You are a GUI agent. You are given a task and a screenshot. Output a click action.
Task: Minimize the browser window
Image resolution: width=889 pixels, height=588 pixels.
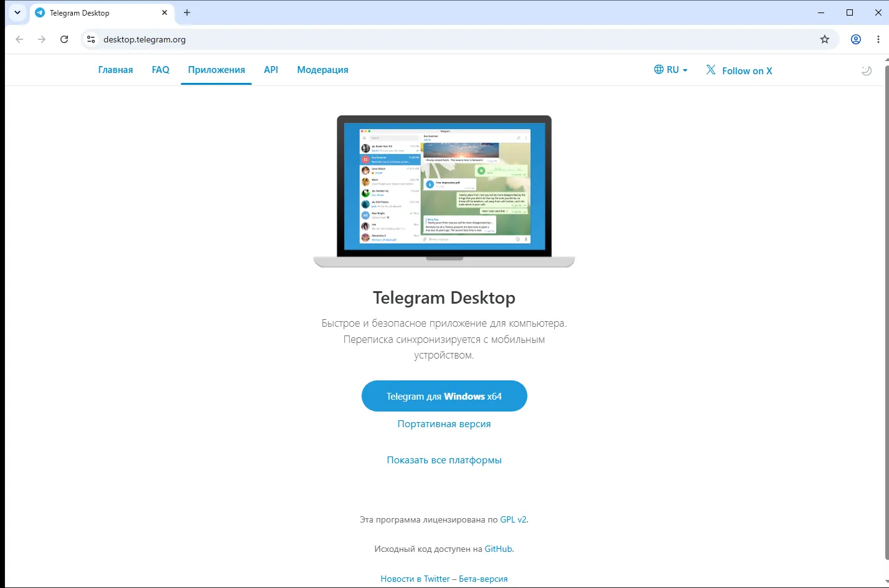coord(821,12)
